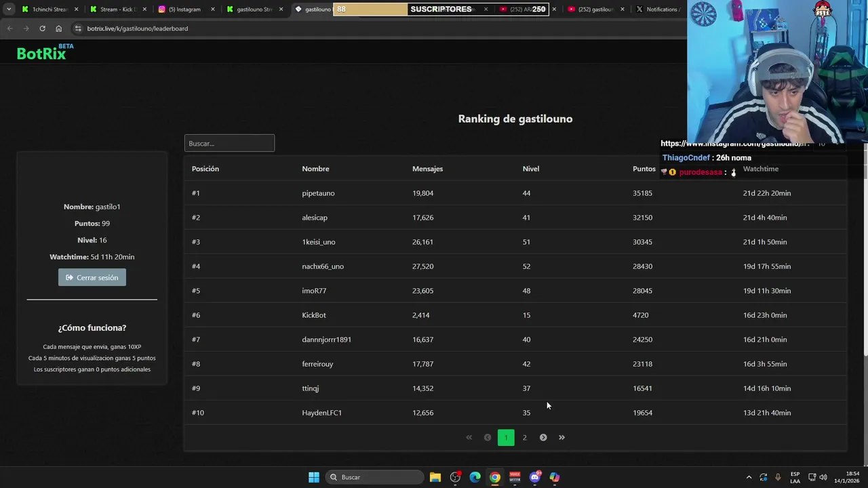The height and width of the screenshot is (488, 868).
Task: Click the address bar URL field
Action: [380, 28]
